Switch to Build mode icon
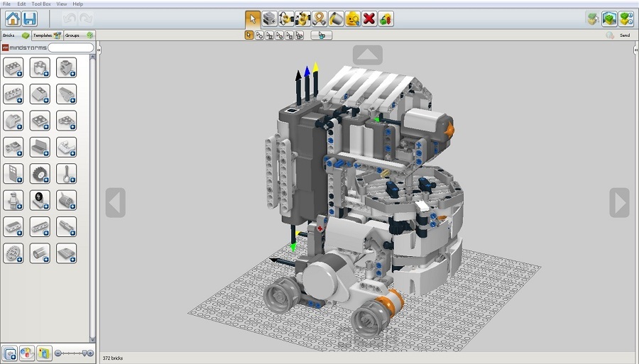Image resolution: width=639 pixels, height=364 pixels. point(593,18)
